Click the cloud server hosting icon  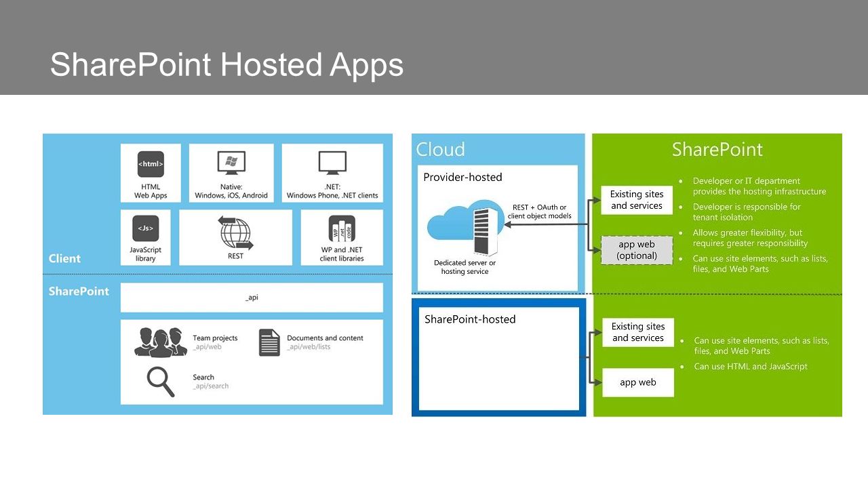(467, 226)
